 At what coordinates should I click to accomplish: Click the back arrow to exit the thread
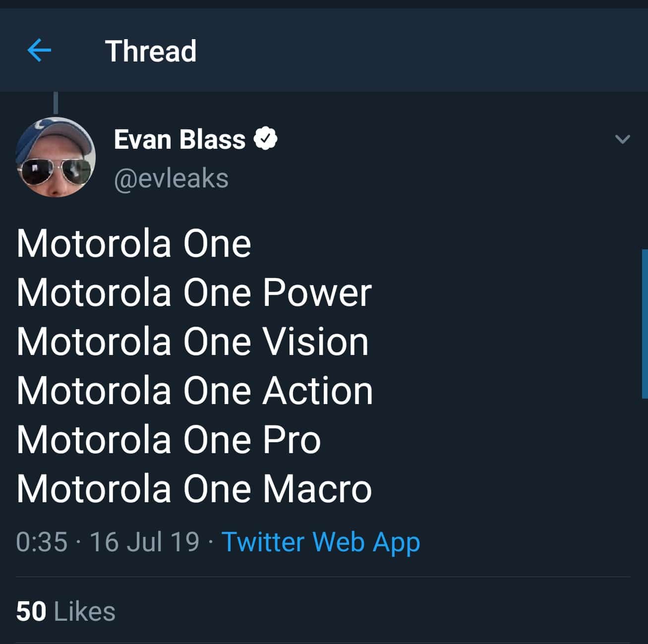coord(40,50)
